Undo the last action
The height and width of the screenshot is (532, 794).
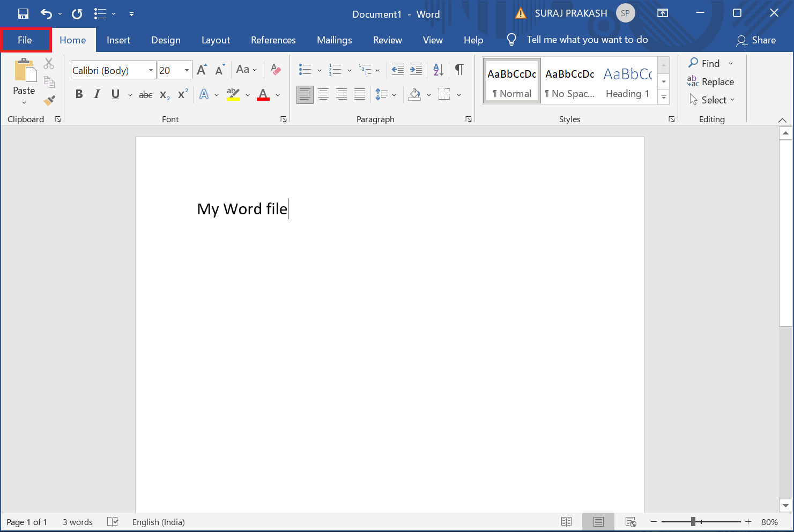46,14
